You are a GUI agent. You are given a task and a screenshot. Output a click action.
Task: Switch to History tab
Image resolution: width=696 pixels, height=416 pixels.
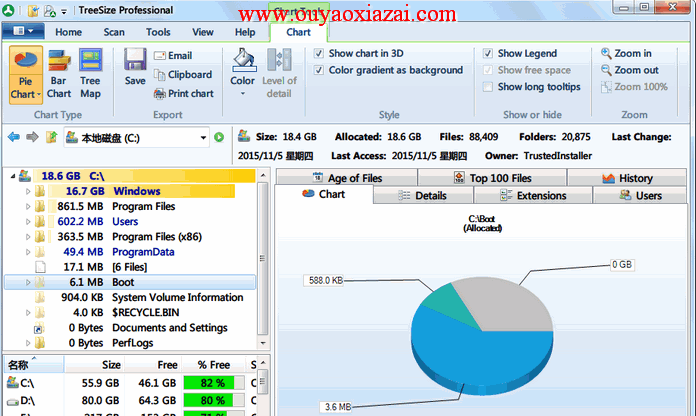627,178
